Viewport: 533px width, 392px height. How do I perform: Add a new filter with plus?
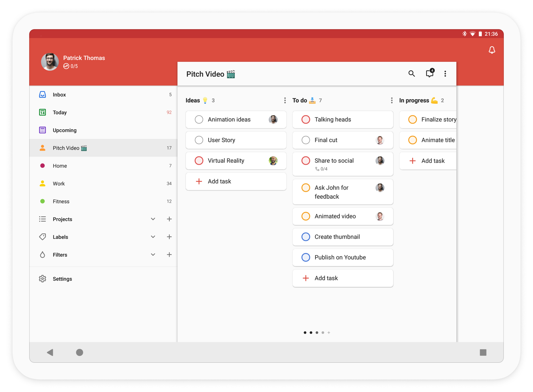click(169, 254)
